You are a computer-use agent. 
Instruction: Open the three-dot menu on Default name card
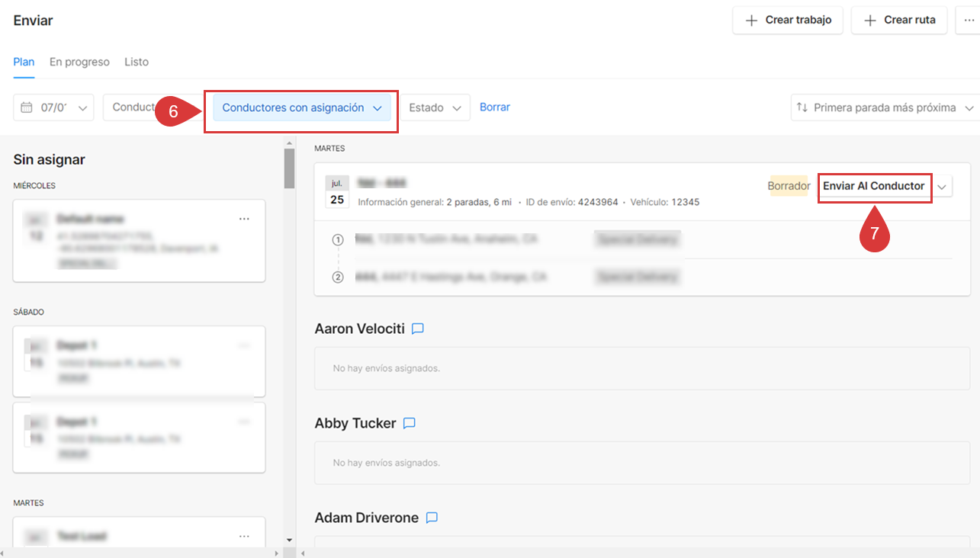(244, 219)
